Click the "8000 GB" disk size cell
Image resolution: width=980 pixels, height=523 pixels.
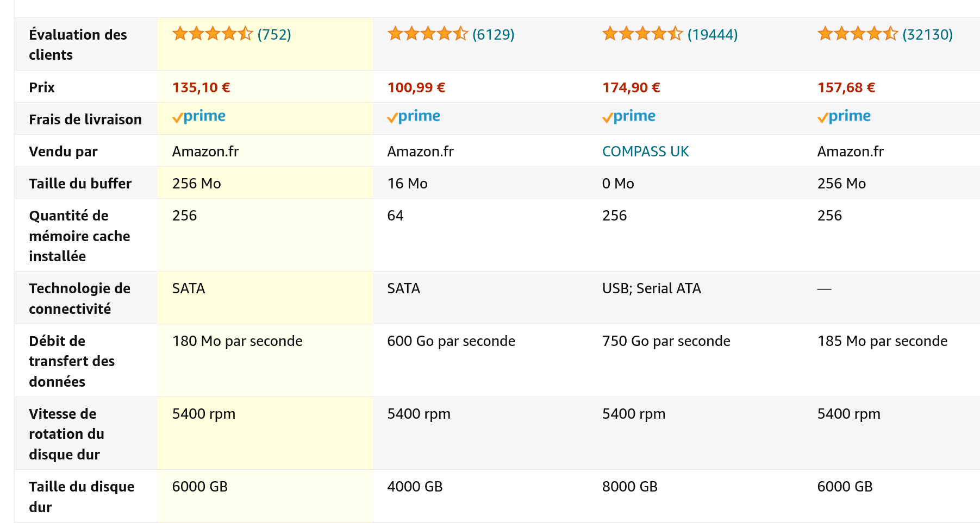[630, 487]
